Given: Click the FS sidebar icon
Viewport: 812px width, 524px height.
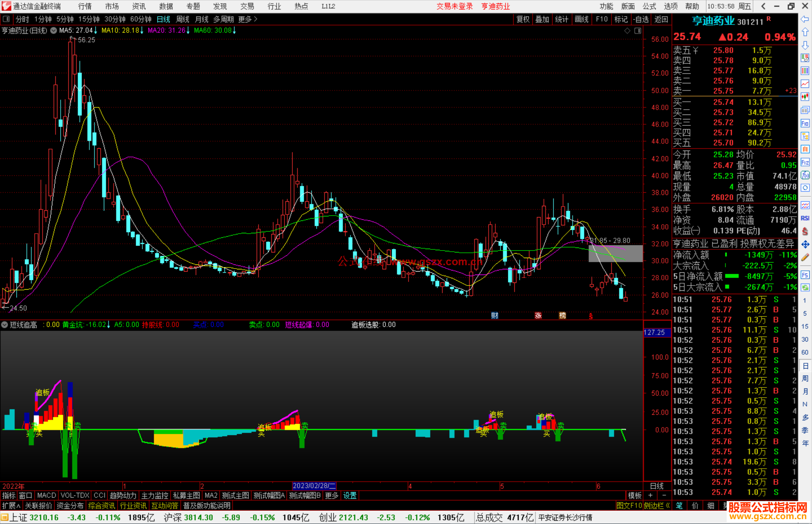Looking at the screenshot, I should pos(805,275).
